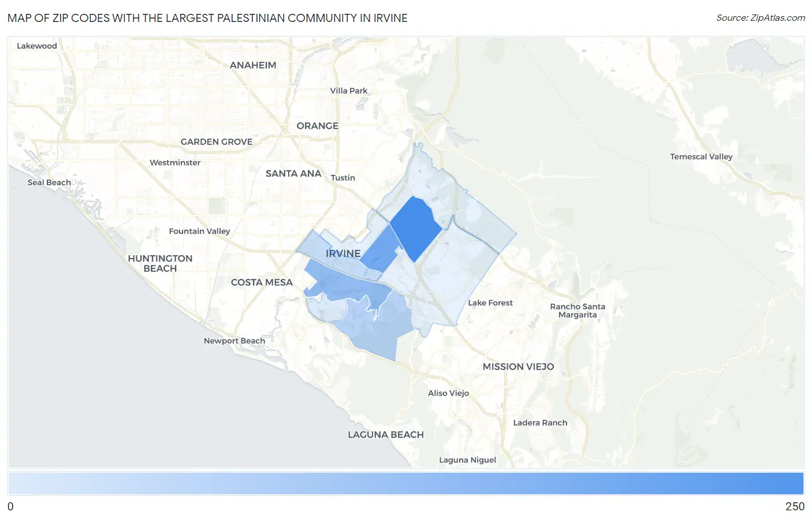Click the legend minimum value 0
The image size is (812, 519).
click(10, 506)
